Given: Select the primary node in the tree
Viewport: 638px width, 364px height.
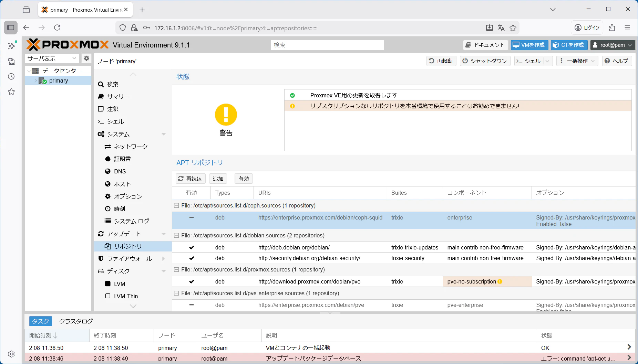Looking at the screenshot, I should tap(58, 81).
